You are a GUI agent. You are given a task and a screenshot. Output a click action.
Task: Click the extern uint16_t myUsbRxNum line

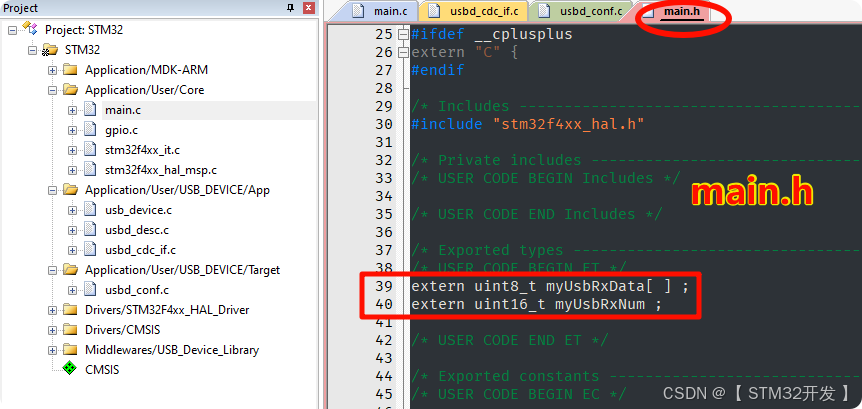pos(537,304)
